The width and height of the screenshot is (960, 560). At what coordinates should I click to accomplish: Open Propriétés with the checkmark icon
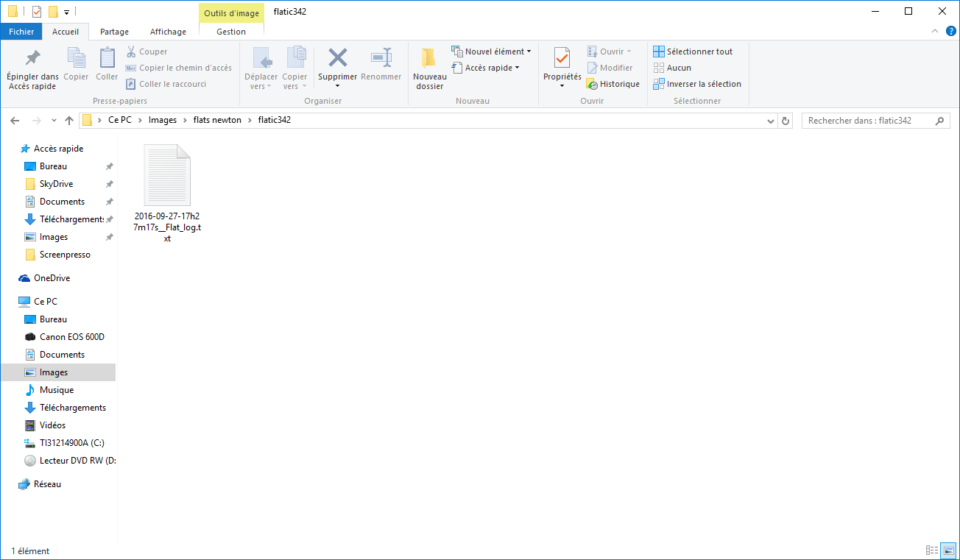tap(562, 58)
